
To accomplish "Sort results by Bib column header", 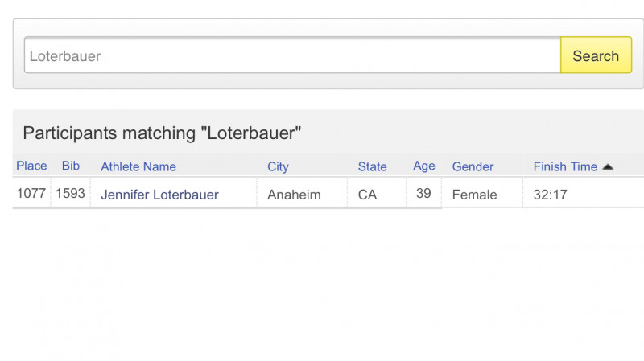I will pos(71,166).
